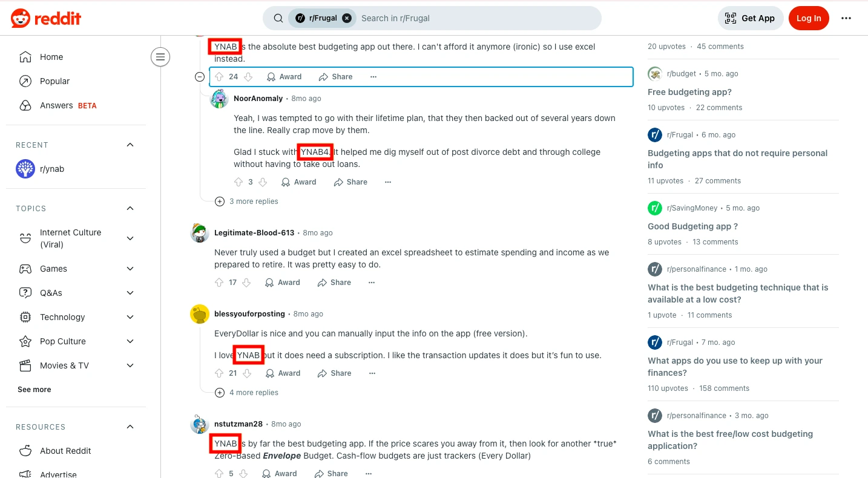Upvote NoorAnomaly's comment

238,182
